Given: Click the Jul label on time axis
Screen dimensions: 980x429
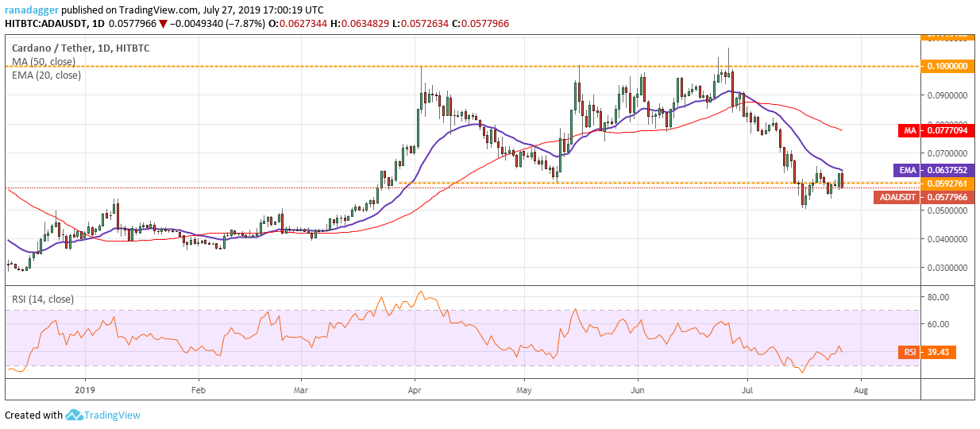Looking at the screenshot, I should 747,390.
